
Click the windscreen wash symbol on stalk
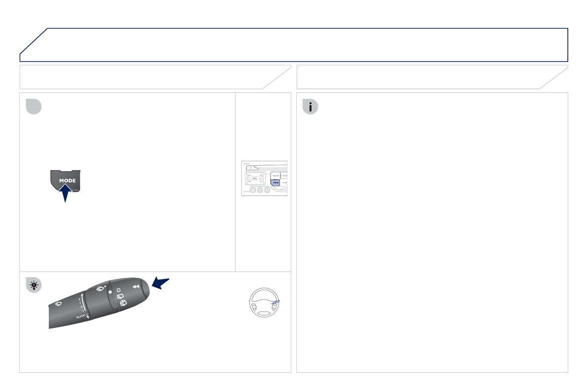pyautogui.click(x=101, y=288)
